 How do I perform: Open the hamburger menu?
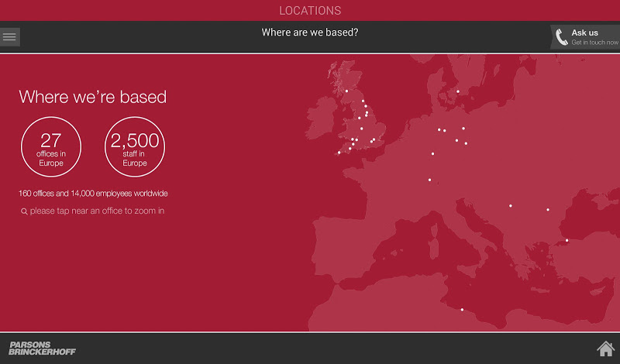click(9, 36)
